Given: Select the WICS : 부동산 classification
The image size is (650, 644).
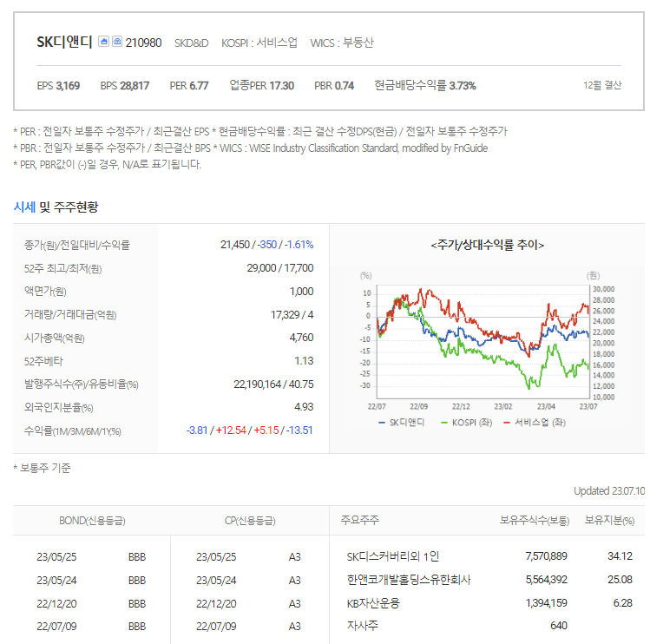Looking at the screenshot, I should click(342, 43).
